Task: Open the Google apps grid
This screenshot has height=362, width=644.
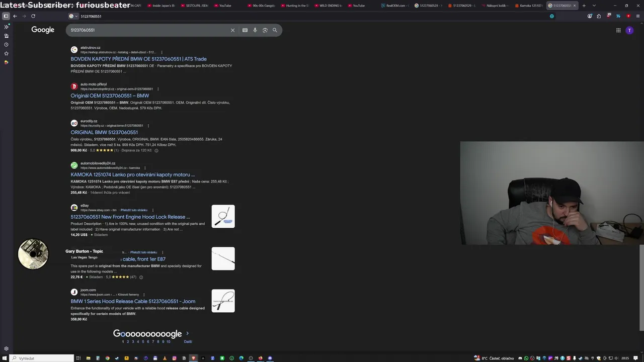Action: [x=618, y=30]
